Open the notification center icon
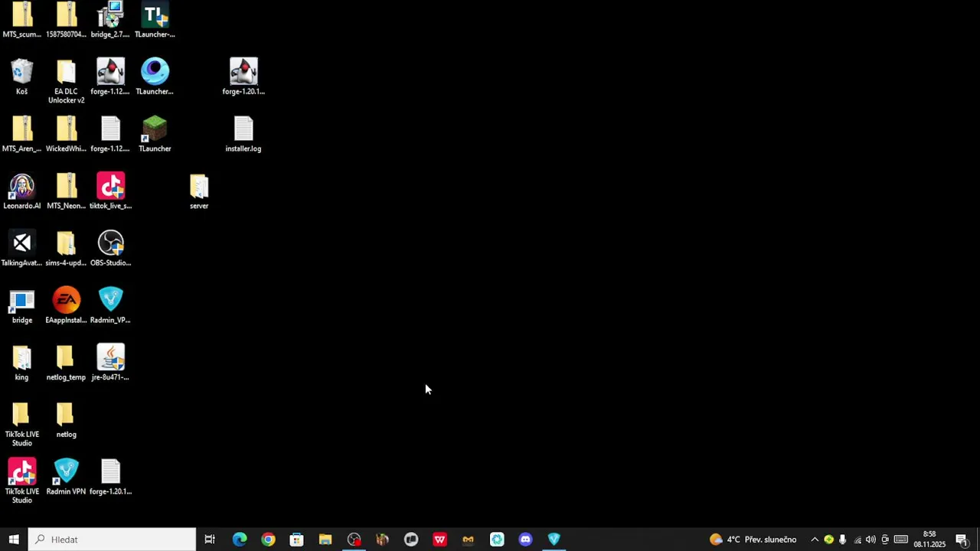Screen dimensions: 980x551 point(962,540)
